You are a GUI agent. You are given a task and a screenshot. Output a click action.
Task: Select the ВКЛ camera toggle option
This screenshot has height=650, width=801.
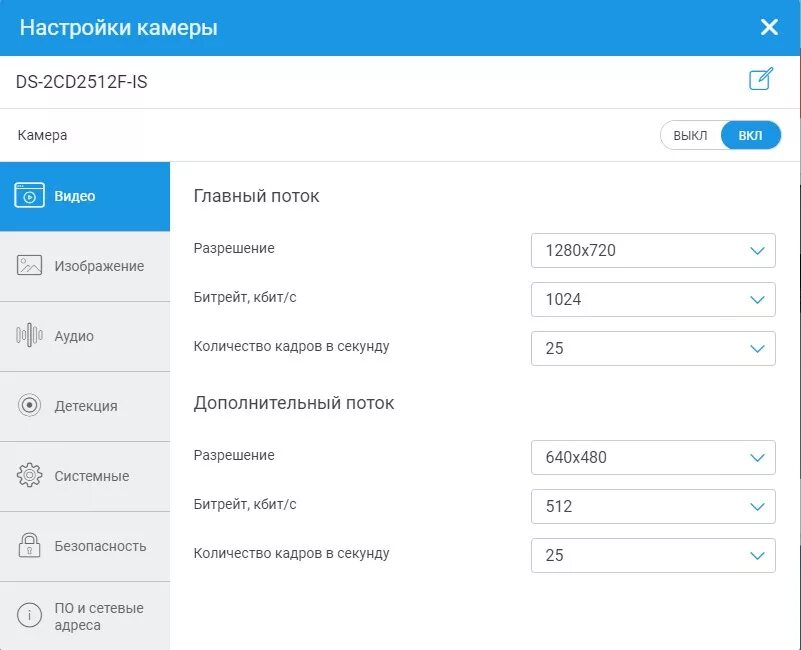point(750,136)
